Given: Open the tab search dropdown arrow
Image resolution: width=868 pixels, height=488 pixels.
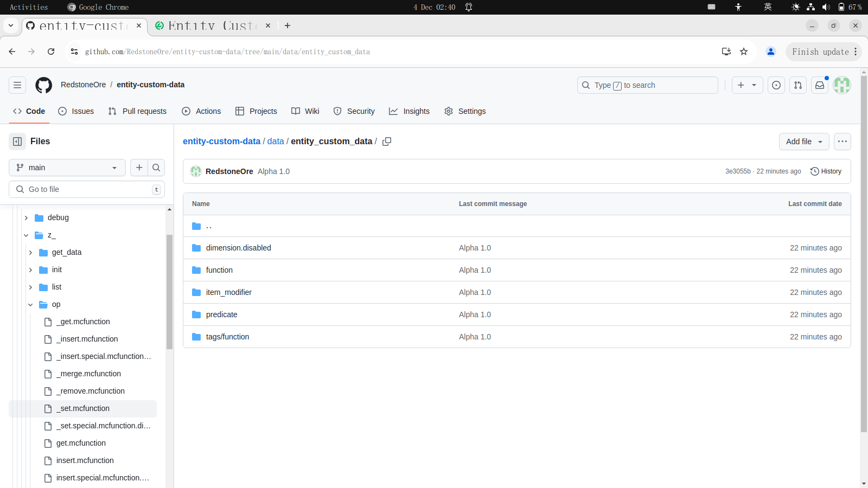Looking at the screenshot, I should [x=10, y=25].
